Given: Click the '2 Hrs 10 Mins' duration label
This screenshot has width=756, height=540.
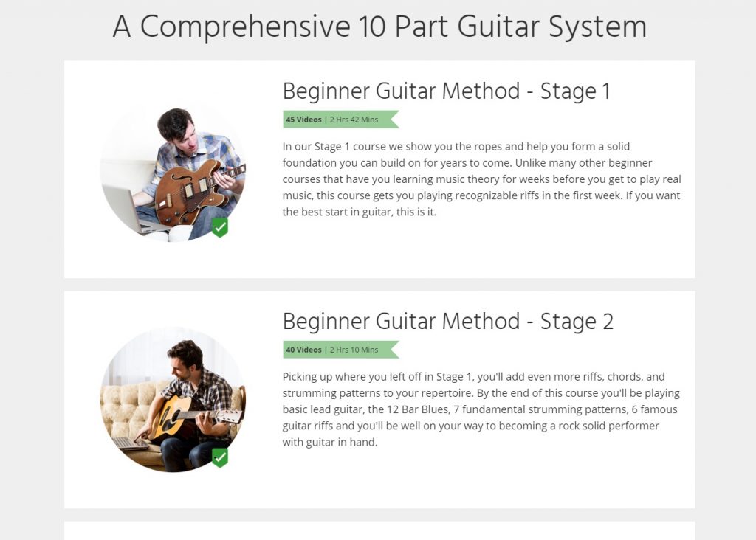Looking at the screenshot, I should tap(354, 350).
